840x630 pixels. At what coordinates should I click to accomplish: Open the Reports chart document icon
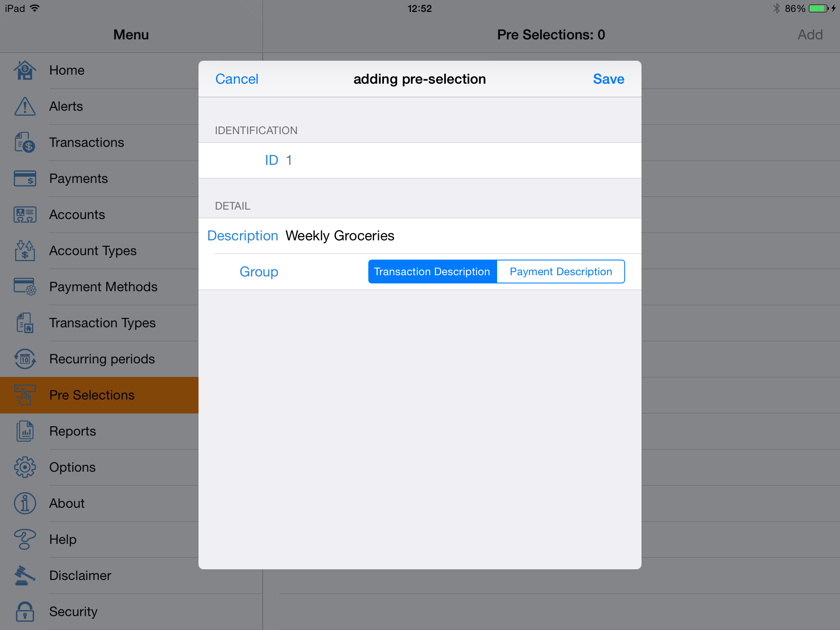tap(25, 431)
